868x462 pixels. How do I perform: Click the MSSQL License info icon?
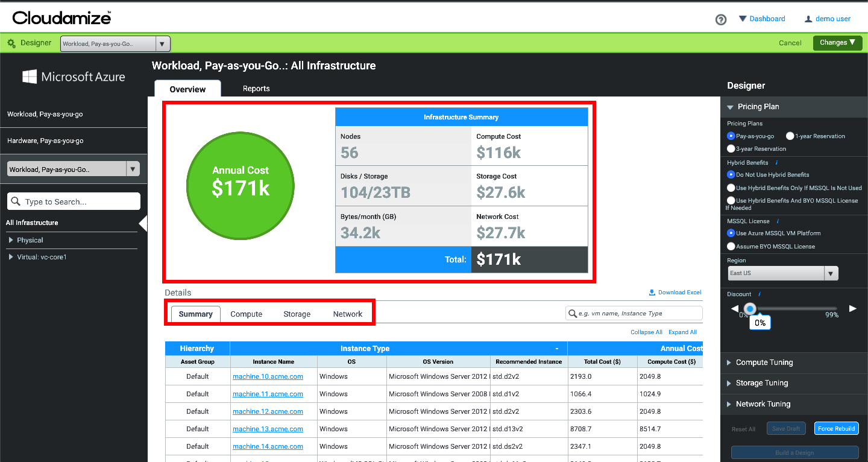pyautogui.click(x=778, y=221)
